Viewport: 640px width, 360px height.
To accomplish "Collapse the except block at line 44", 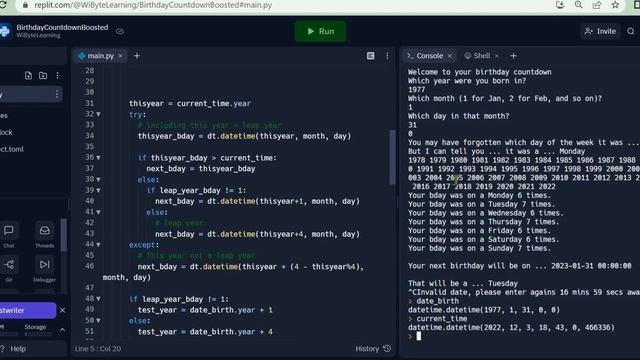I will click(98, 244).
